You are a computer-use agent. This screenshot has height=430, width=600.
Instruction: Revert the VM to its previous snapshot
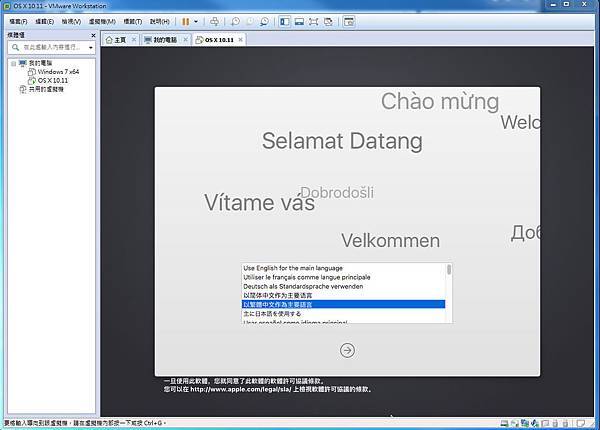point(249,22)
